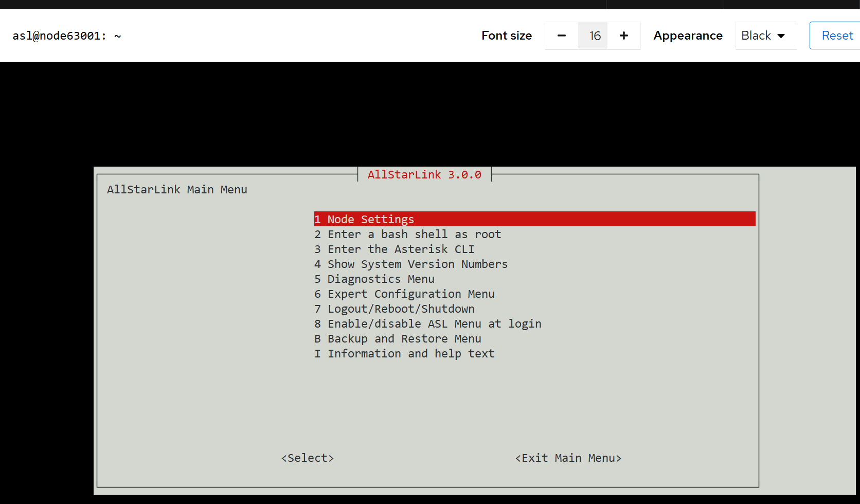The height and width of the screenshot is (504, 860).
Task: Increase font size with plus button
Action: (624, 35)
